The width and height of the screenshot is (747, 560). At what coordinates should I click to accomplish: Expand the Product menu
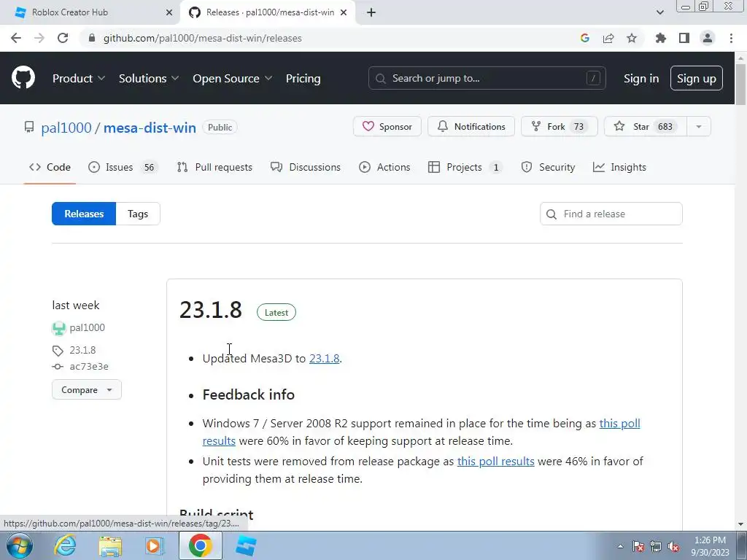point(78,78)
